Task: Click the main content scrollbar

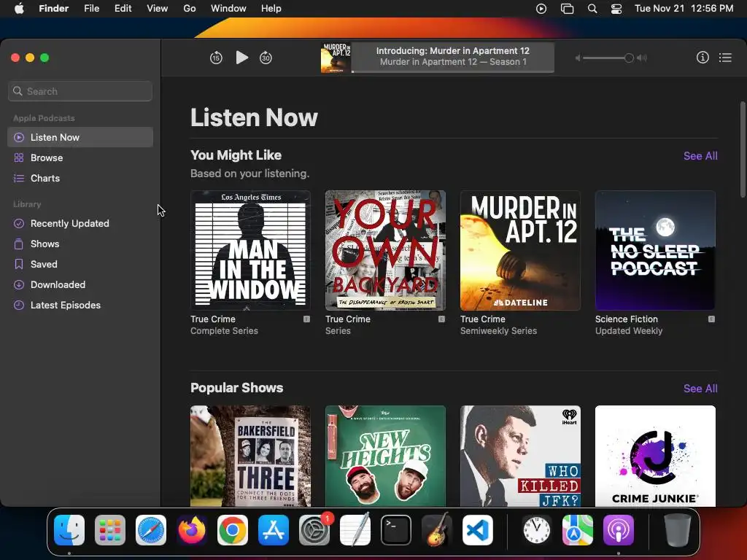Action: click(x=742, y=149)
